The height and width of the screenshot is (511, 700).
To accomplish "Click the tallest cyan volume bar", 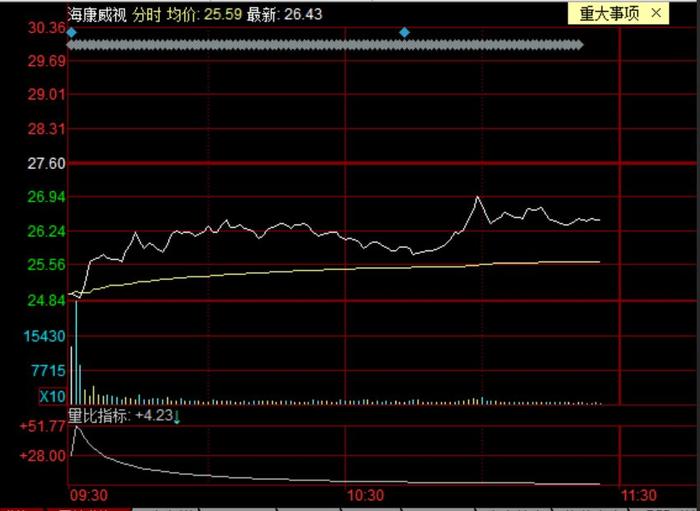I will (x=76, y=353).
